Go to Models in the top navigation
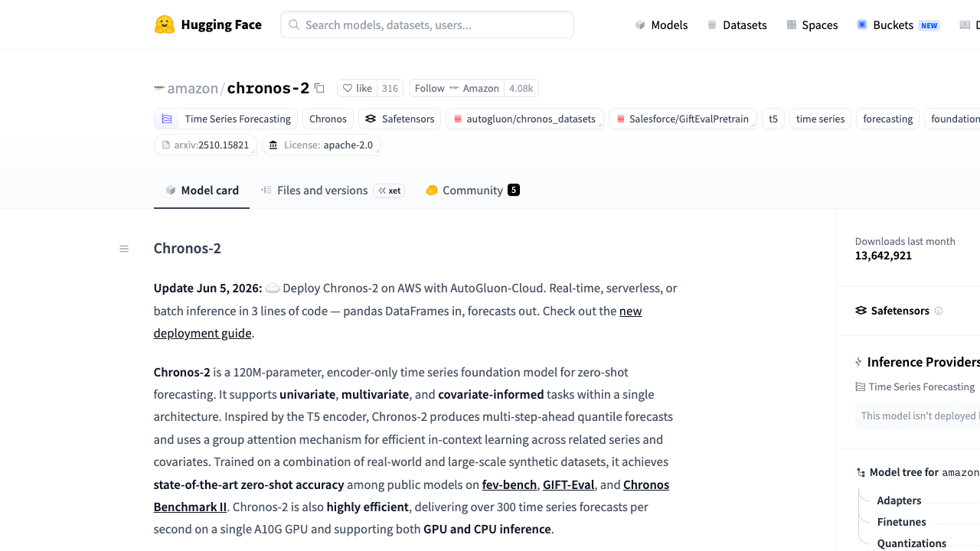Viewport: 980px width, 551px height. 661,24
